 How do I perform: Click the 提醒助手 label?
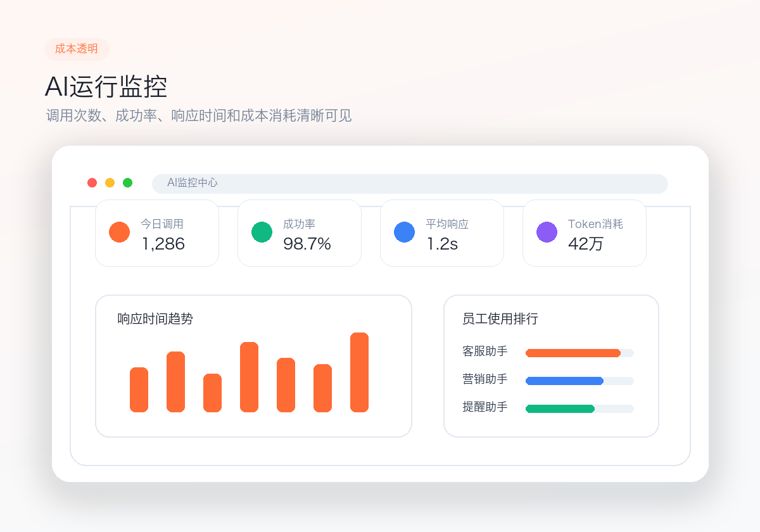pyautogui.click(x=485, y=407)
